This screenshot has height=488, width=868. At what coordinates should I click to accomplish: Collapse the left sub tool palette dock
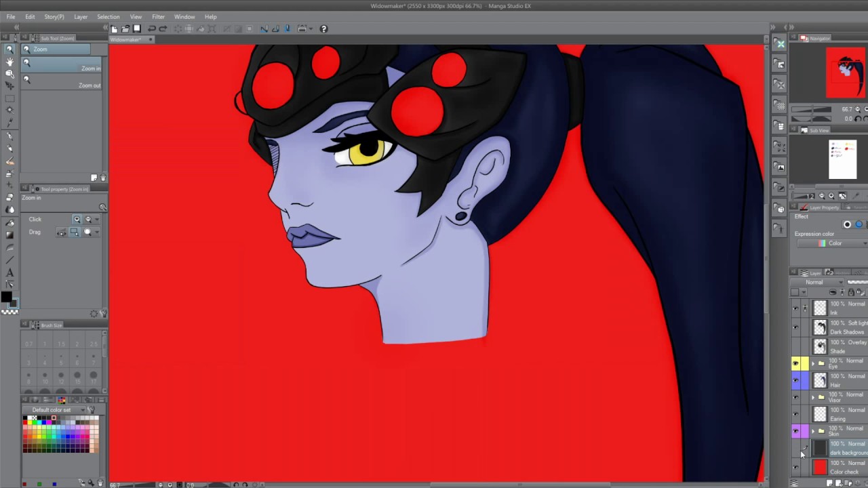point(106,27)
